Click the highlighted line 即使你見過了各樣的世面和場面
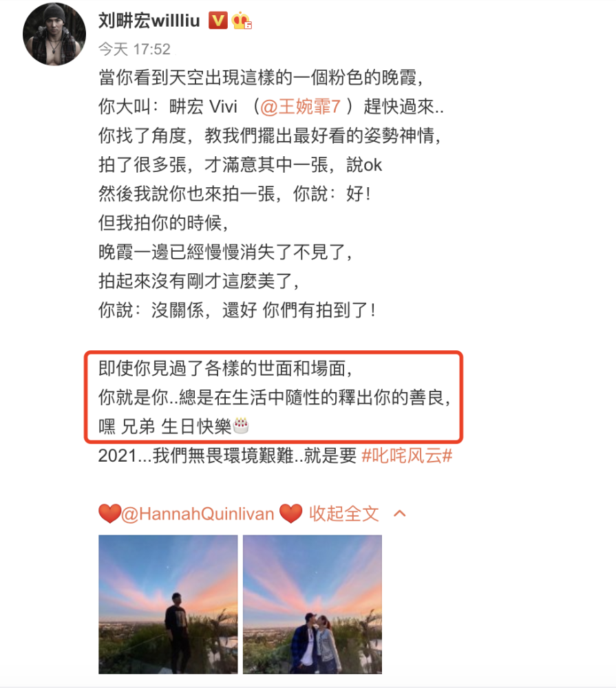 (x=226, y=369)
